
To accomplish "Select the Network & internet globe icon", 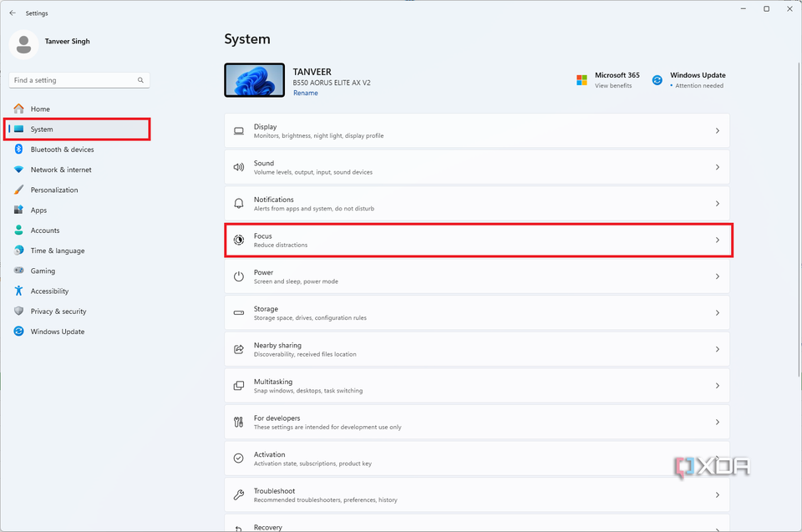I will coord(18,170).
